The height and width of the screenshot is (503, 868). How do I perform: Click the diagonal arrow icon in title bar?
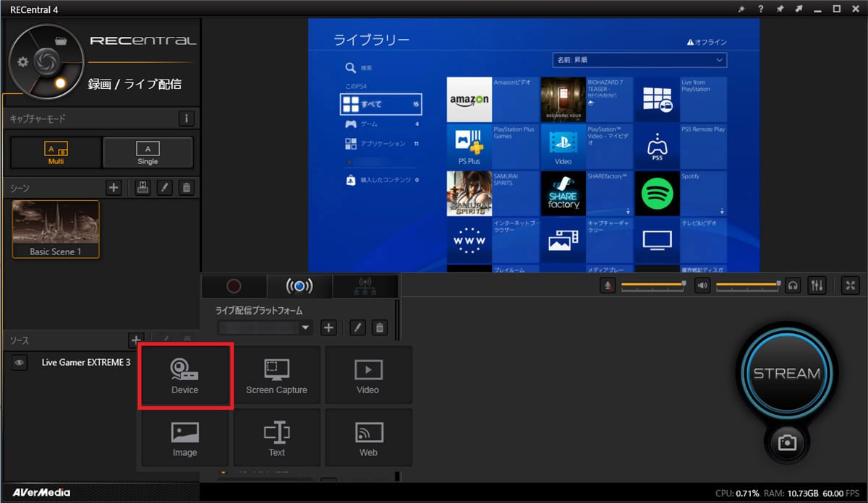coord(798,9)
